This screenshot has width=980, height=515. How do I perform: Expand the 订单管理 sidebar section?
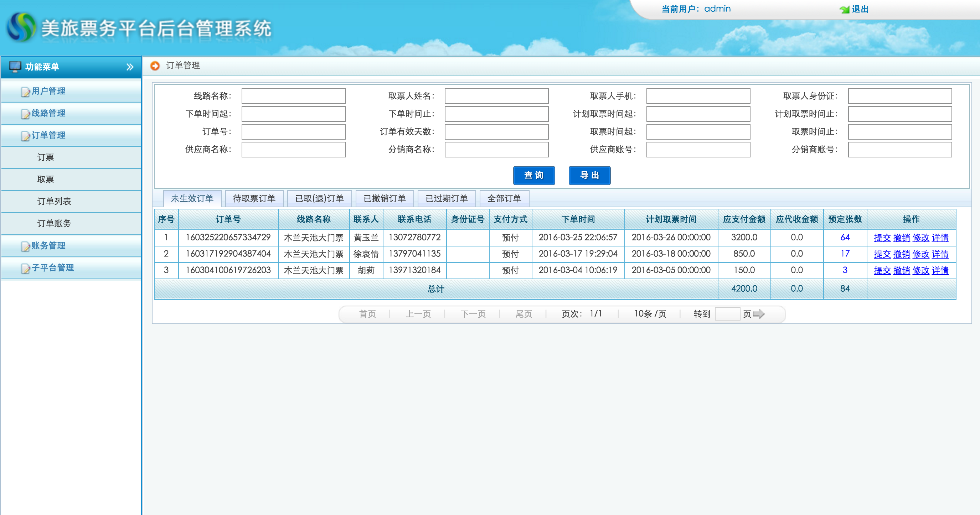click(48, 135)
